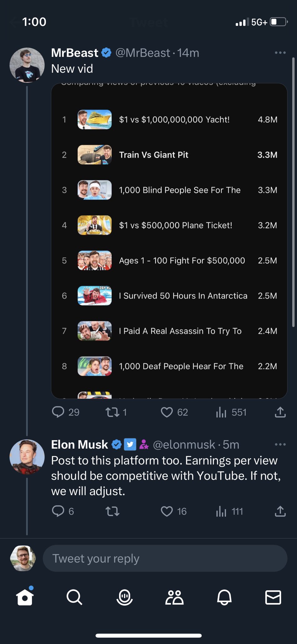Retweet Elon Musk's reply
Image resolution: width=297 pixels, height=644 pixels.
point(112,512)
